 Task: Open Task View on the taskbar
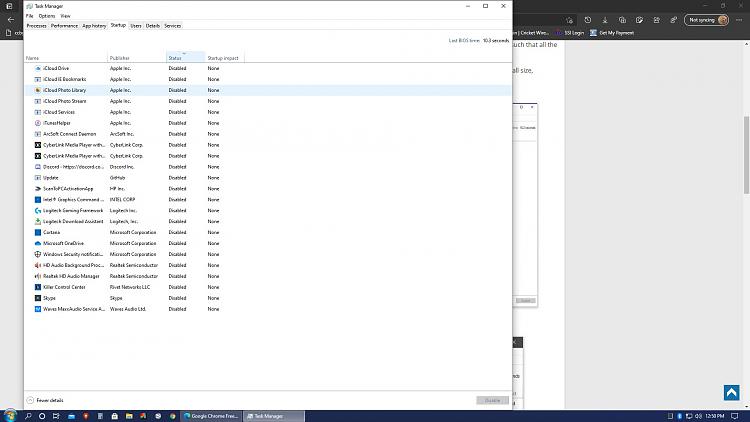[56, 416]
